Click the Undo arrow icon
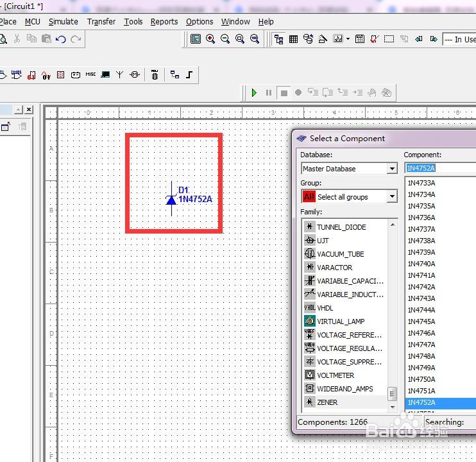This screenshot has height=462, width=476. coord(61,39)
